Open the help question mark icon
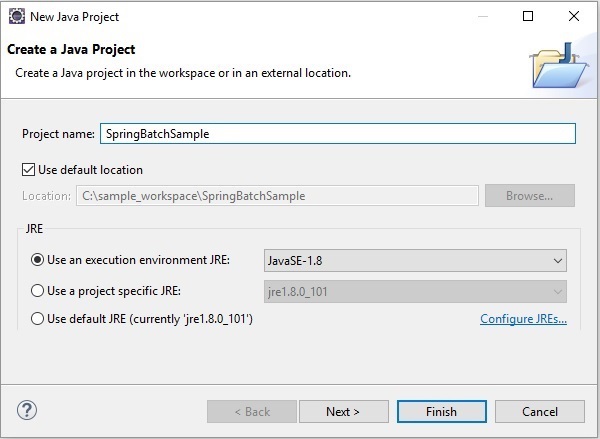The height and width of the screenshot is (439, 600). point(27,411)
